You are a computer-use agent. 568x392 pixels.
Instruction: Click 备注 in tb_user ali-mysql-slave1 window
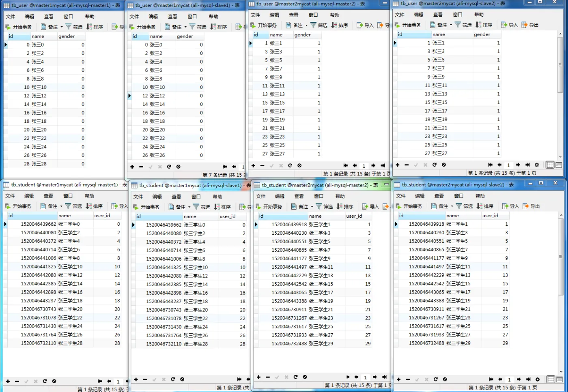tap(173, 27)
